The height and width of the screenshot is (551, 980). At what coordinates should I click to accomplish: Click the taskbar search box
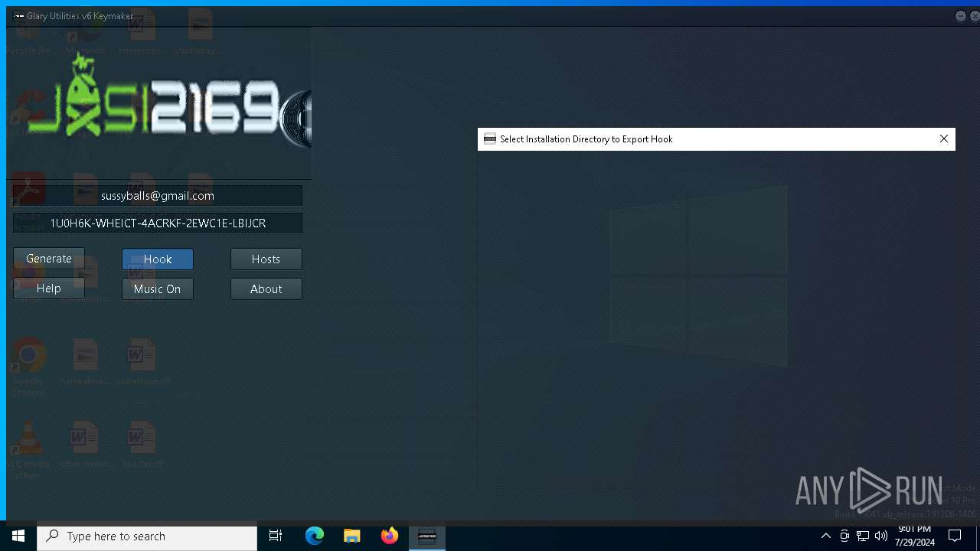(x=147, y=536)
